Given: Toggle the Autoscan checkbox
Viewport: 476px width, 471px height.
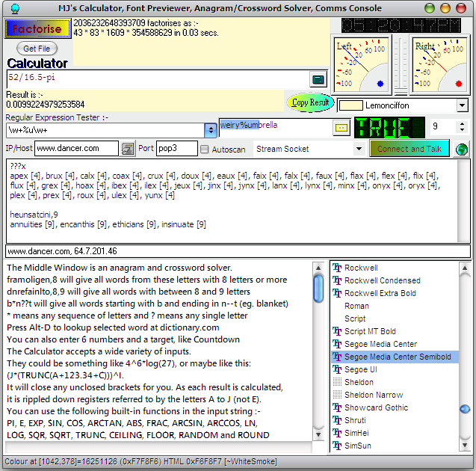Looking at the screenshot, I should point(205,149).
